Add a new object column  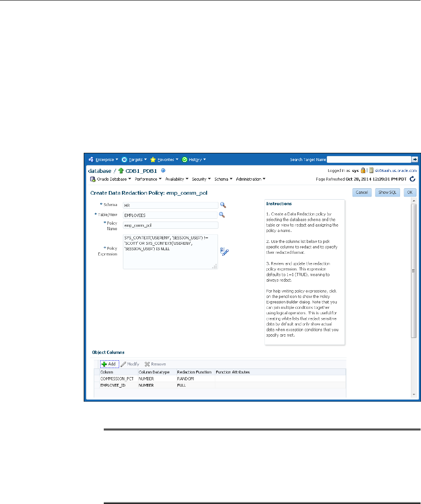[x=109, y=364]
